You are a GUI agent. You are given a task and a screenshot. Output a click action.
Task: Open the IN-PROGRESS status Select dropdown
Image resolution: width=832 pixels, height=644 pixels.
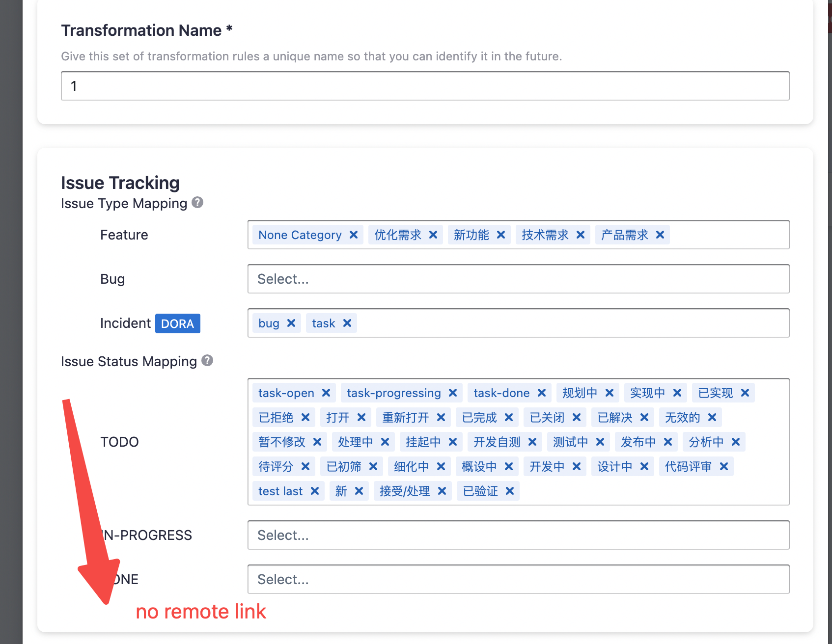pyautogui.click(x=518, y=535)
